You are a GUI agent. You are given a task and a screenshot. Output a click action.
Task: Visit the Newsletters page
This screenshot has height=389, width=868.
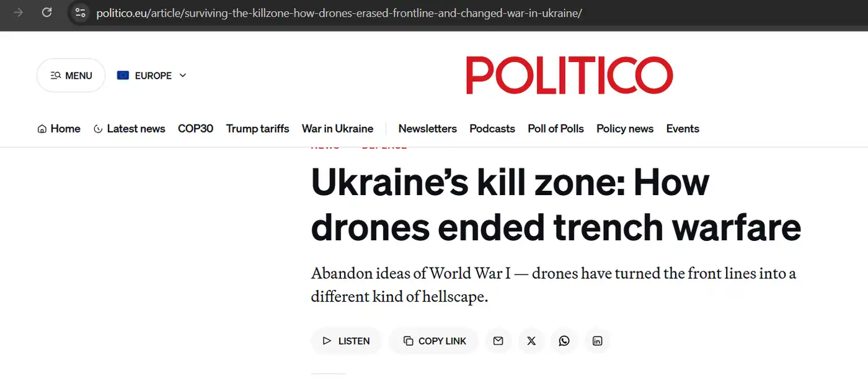click(x=428, y=128)
